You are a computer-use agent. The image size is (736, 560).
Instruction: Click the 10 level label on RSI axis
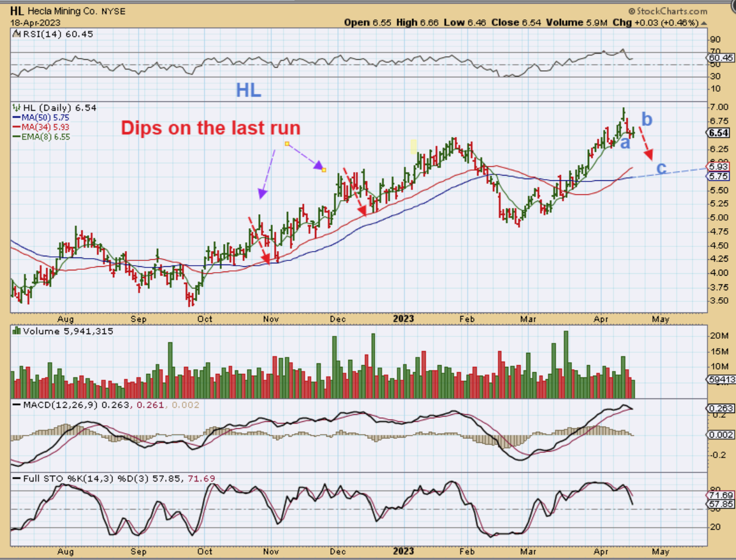coord(715,89)
